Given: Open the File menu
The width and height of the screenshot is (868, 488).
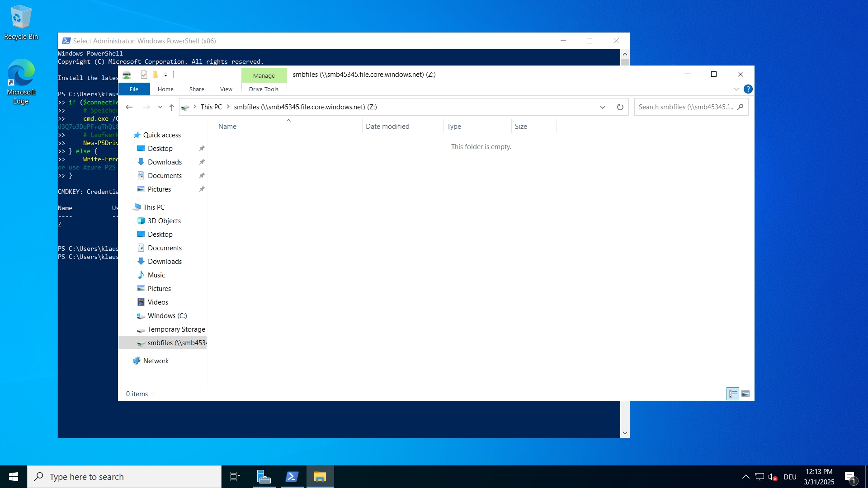Looking at the screenshot, I should click(x=134, y=89).
